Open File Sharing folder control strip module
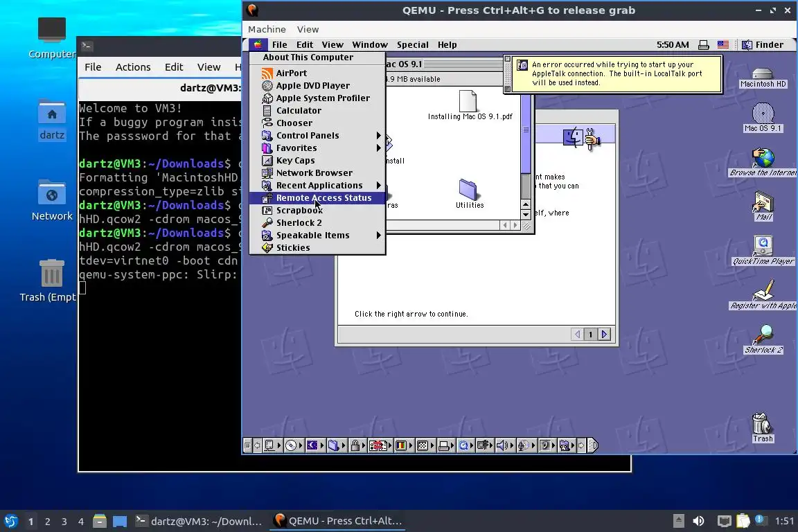The image size is (798, 532). tap(337, 445)
